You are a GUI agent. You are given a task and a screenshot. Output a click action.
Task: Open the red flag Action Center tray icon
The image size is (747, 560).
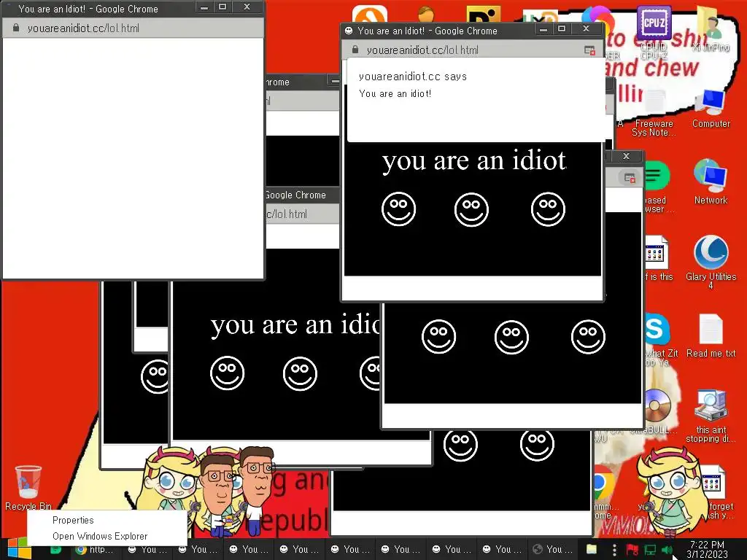[632, 550]
